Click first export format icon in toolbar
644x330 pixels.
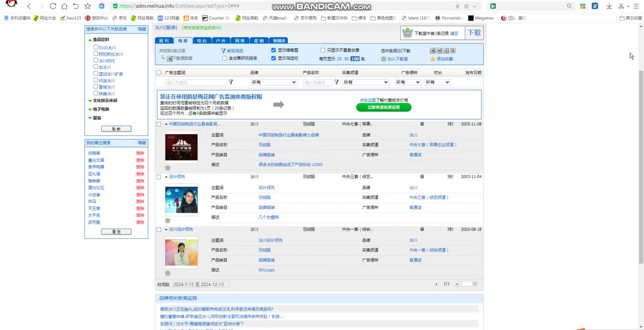433,51
